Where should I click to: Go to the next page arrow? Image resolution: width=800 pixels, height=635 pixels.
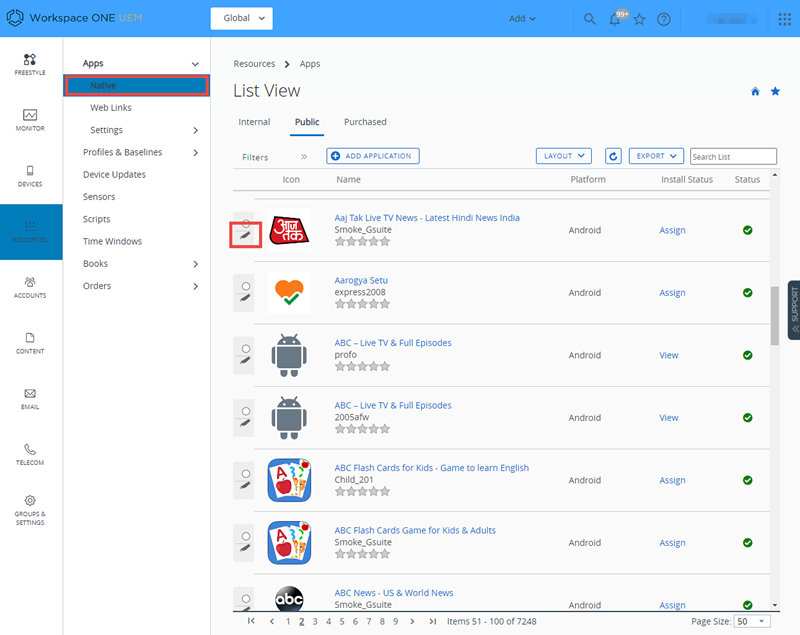tap(412, 621)
